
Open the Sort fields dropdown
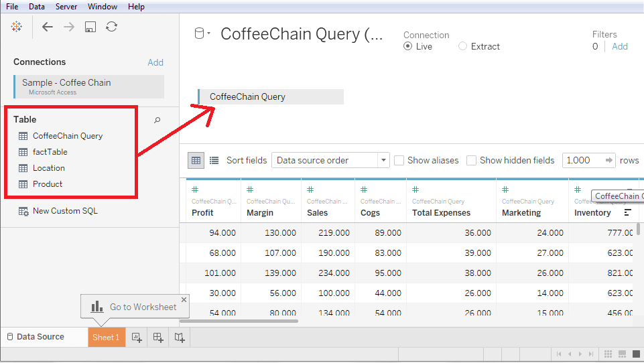tap(330, 160)
